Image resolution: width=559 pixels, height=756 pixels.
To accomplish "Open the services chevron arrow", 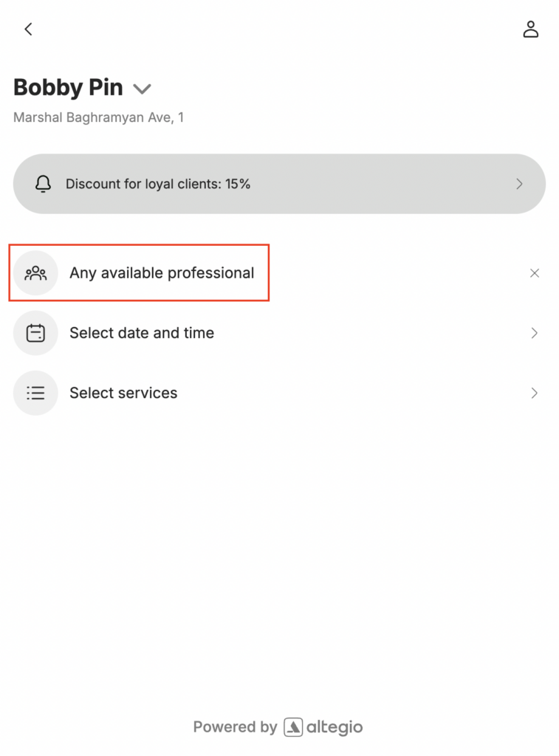I will (535, 393).
